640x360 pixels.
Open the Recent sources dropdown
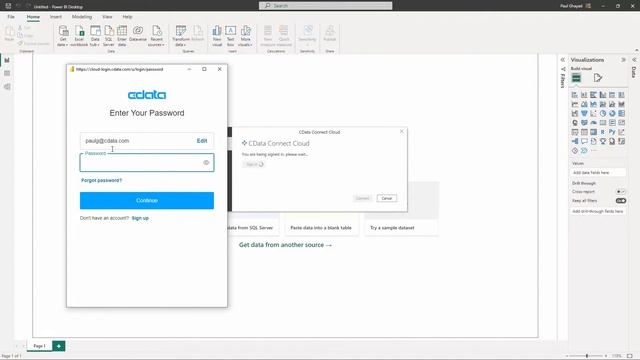point(157,36)
